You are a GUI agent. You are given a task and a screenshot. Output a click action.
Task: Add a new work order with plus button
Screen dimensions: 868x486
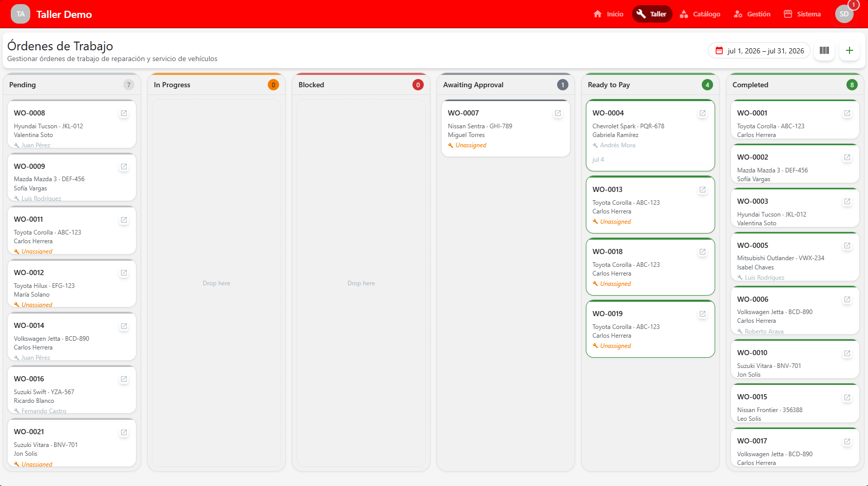coord(850,51)
